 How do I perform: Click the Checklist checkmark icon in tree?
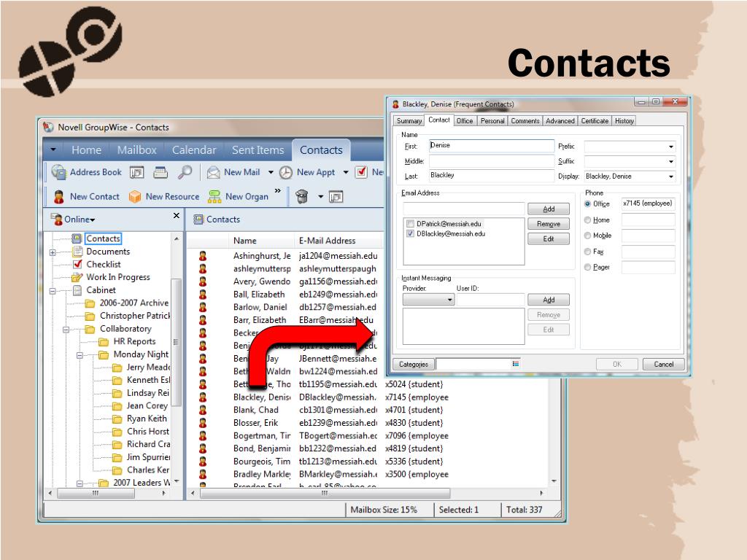(77, 264)
